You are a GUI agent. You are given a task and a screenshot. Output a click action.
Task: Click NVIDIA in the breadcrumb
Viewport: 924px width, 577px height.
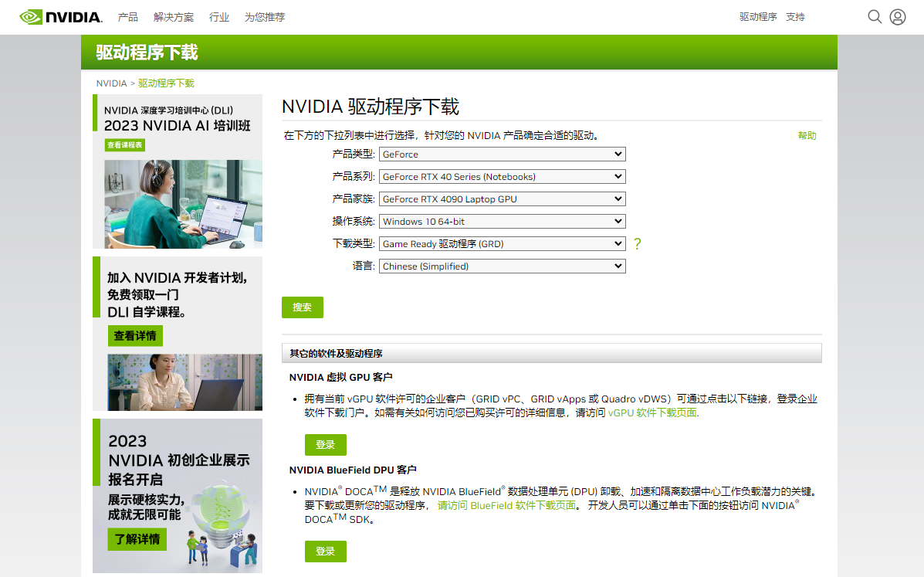pyautogui.click(x=111, y=83)
